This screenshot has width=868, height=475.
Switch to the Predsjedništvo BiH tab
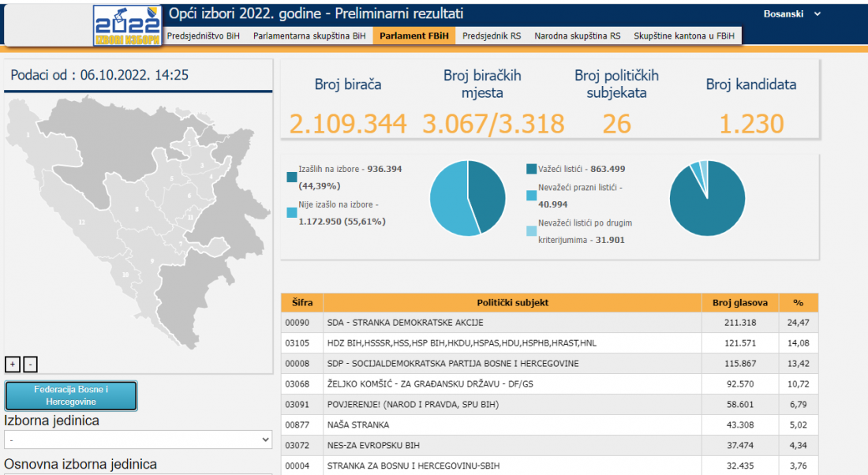[x=206, y=35]
